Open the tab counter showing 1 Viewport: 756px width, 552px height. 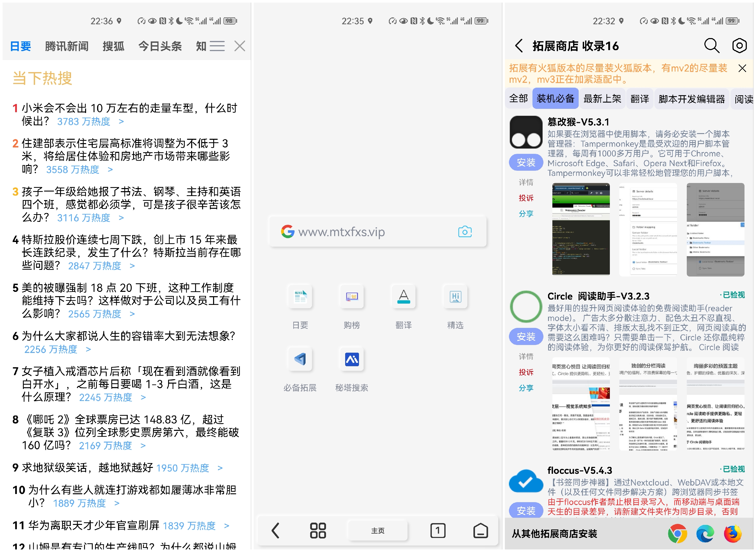click(x=438, y=530)
